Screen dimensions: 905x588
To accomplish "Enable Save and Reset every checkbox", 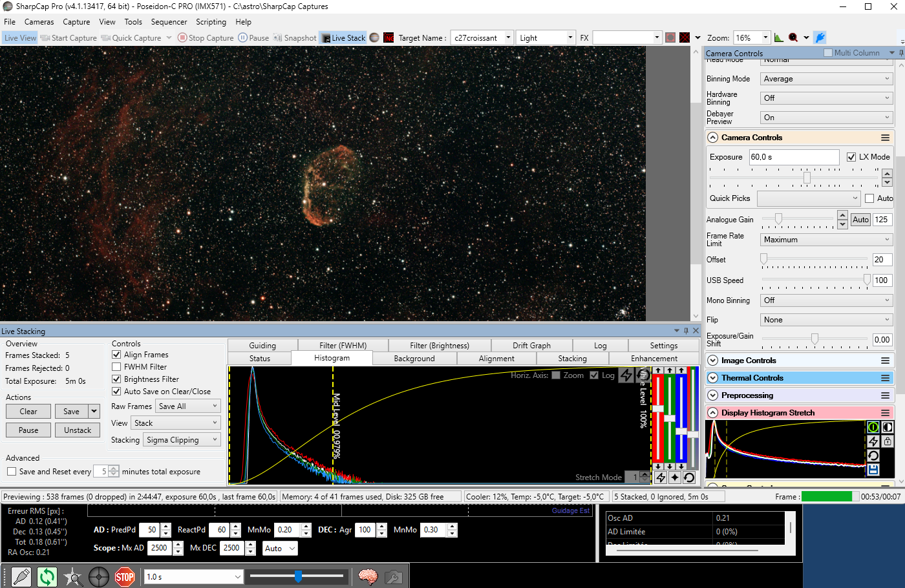I will point(12,472).
